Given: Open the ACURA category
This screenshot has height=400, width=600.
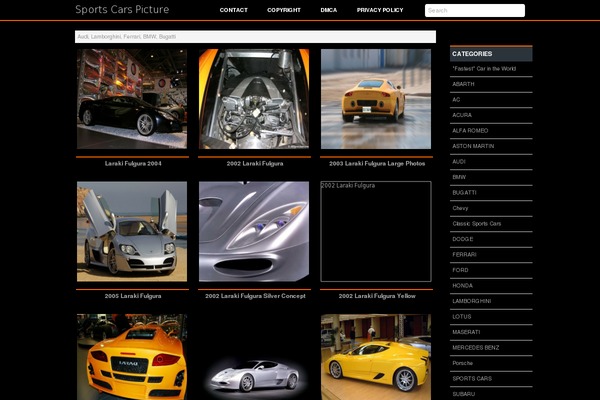Looking at the screenshot, I should pyautogui.click(x=462, y=115).
